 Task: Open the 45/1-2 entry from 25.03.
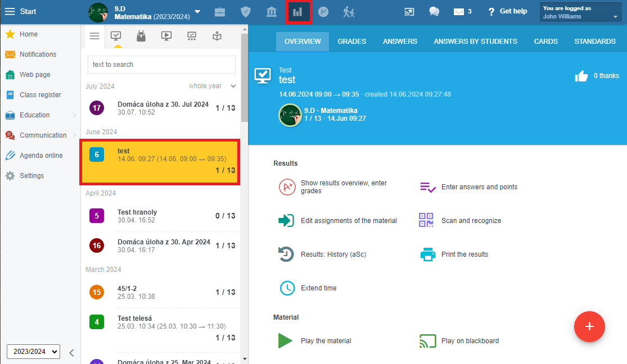160,292
